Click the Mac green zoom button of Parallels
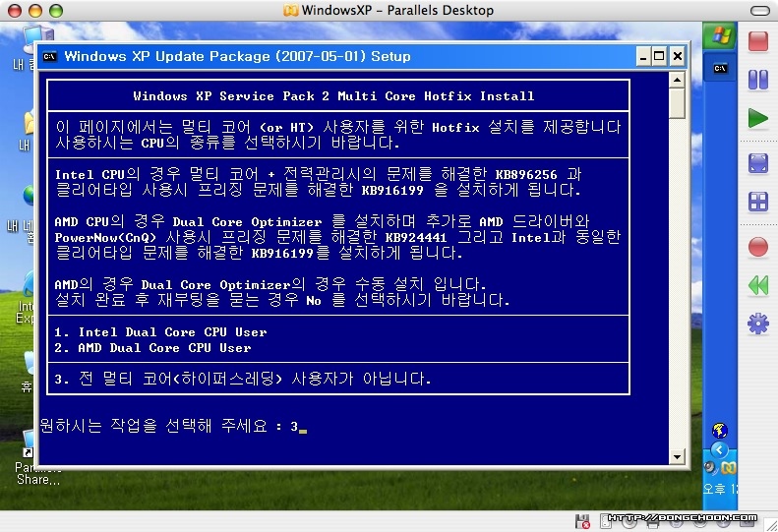The image size is (778, 532). click(x=56, y=11)
